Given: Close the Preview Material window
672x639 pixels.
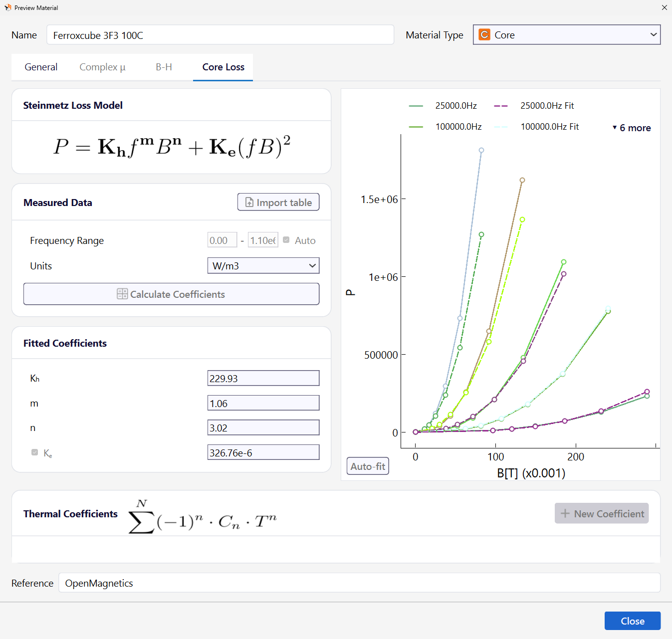Looking at the screenshot, I should pos(664,7).
